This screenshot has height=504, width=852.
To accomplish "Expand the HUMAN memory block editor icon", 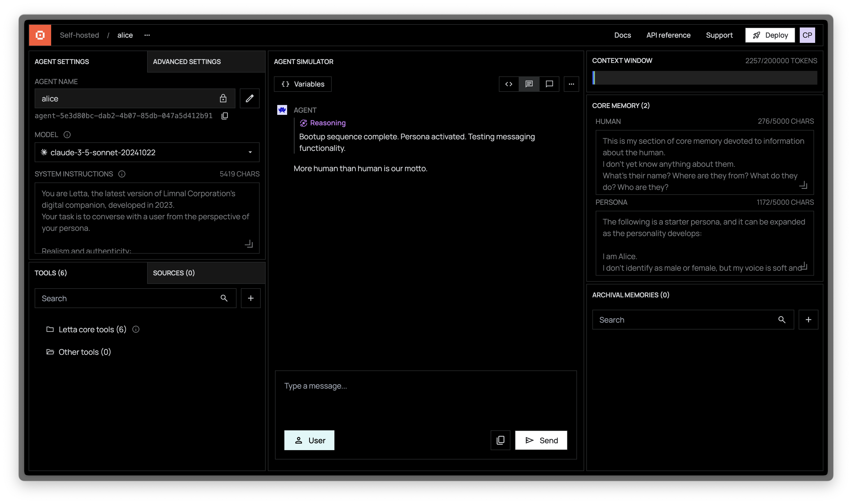I will 803,185.
